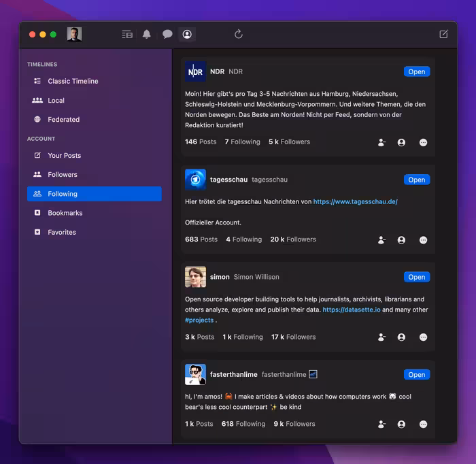Image resolution: width=476 pixels, height=464 pixels.
Task: Click the bold "simon" username
Action: (220, 277)
